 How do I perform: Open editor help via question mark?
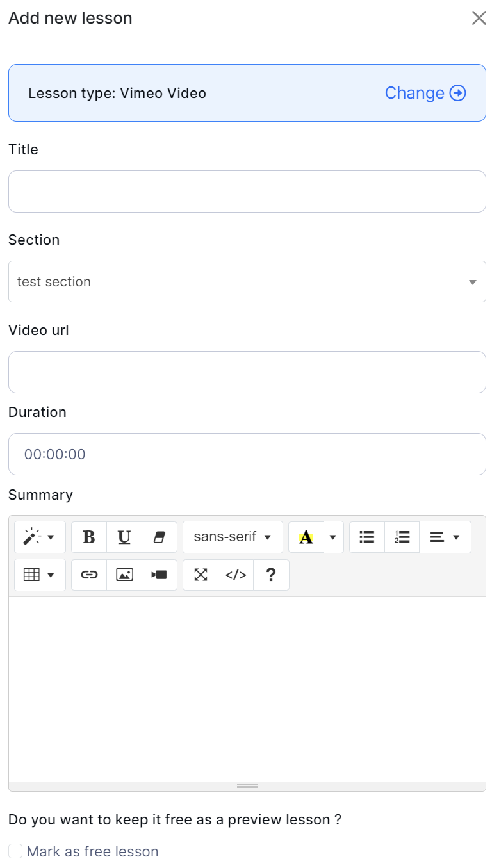click(x=271, y=575)
